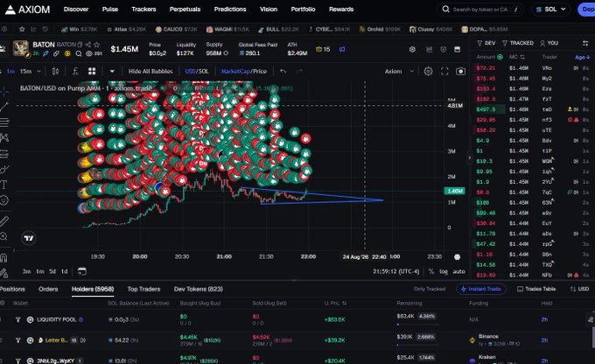Click the star favorites icon in ticker bar
Screen dimensions: 595x364
(x=22, y=29)
